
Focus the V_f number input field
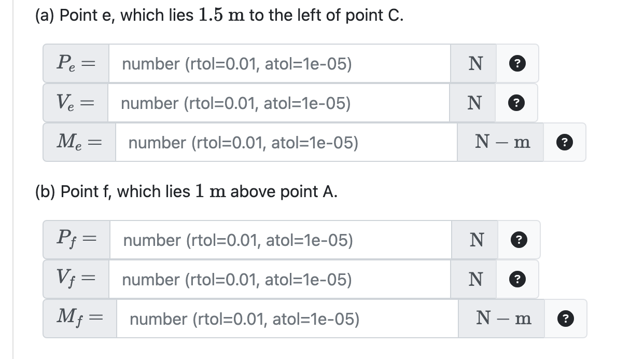click(x=279, y=280)
